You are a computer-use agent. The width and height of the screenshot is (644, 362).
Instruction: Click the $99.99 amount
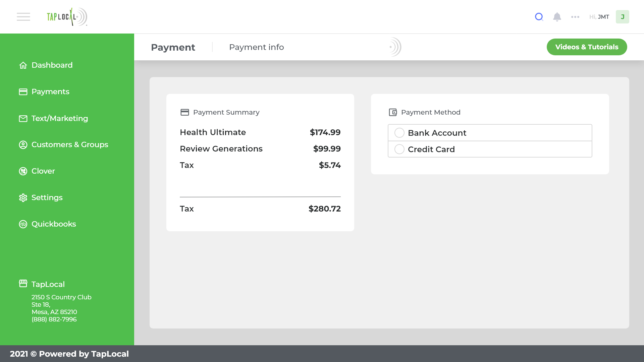[327, 149]
